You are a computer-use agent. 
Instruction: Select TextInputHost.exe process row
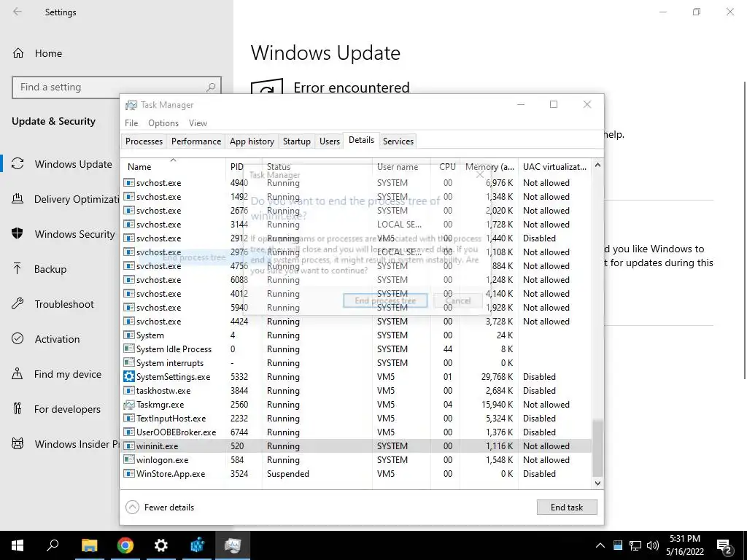[x=356, y=419]
